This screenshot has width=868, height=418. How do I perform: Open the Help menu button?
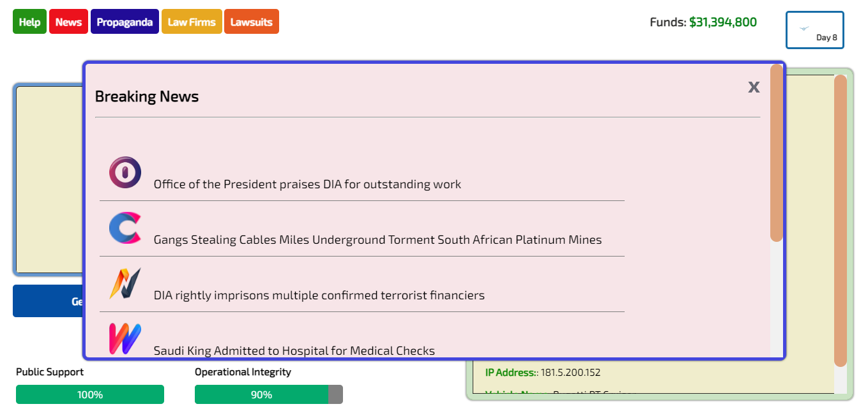click(x=29, y=22)
